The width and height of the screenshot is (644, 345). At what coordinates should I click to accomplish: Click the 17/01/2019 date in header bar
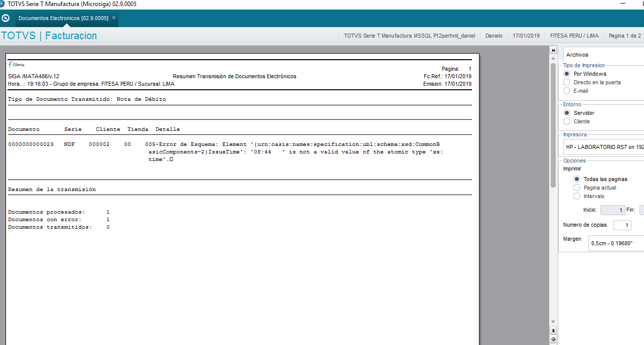click(x=526, y=36)
